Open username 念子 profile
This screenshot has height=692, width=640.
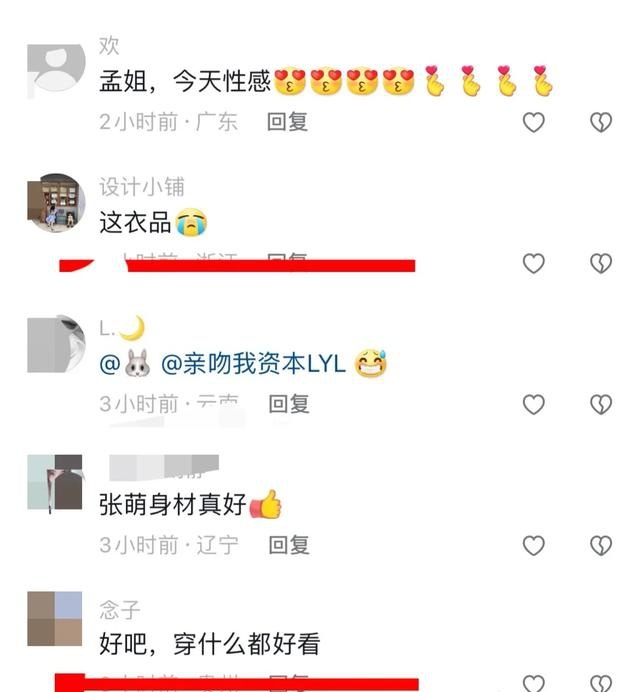[120, 610]
